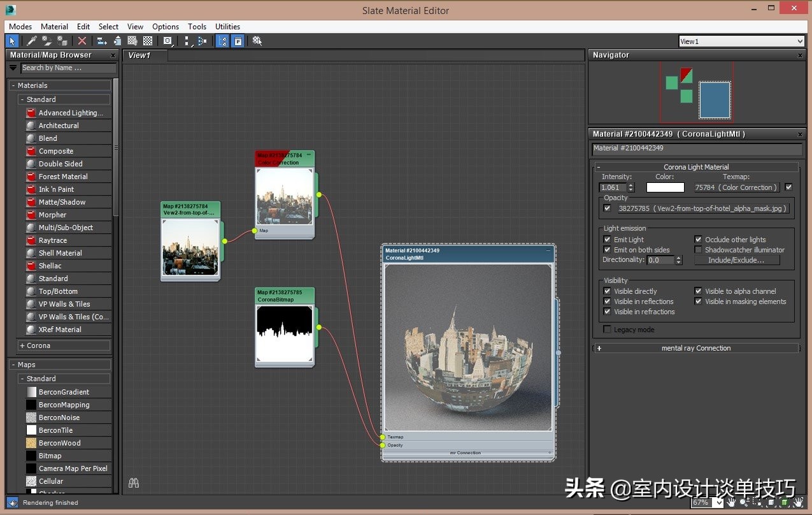Click the binoculars search icon in View1

click(x=134, y=483)
